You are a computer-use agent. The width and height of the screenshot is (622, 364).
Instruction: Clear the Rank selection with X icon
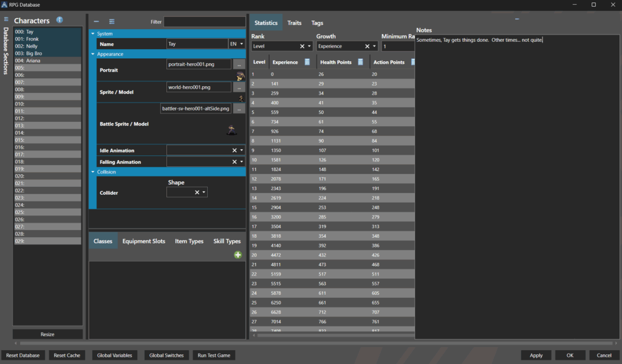tap(302, 46)
